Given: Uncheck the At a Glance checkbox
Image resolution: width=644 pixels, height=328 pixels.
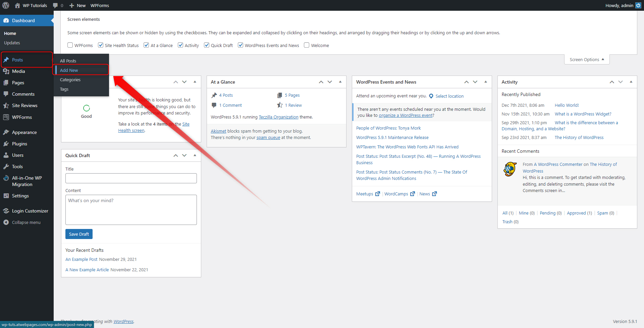Looking at the screenshot, I should pyautogui.click(x=146, y=45).
